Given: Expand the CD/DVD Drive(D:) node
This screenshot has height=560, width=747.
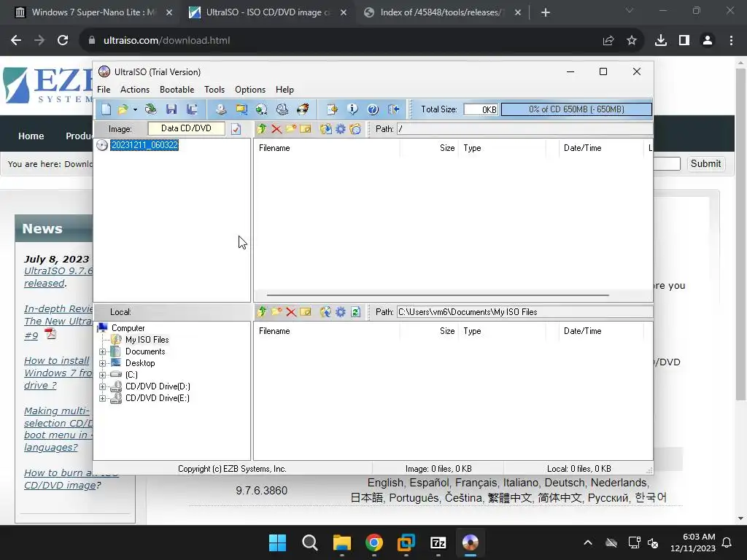Looking at the screenshot, I should click(102, 386).
